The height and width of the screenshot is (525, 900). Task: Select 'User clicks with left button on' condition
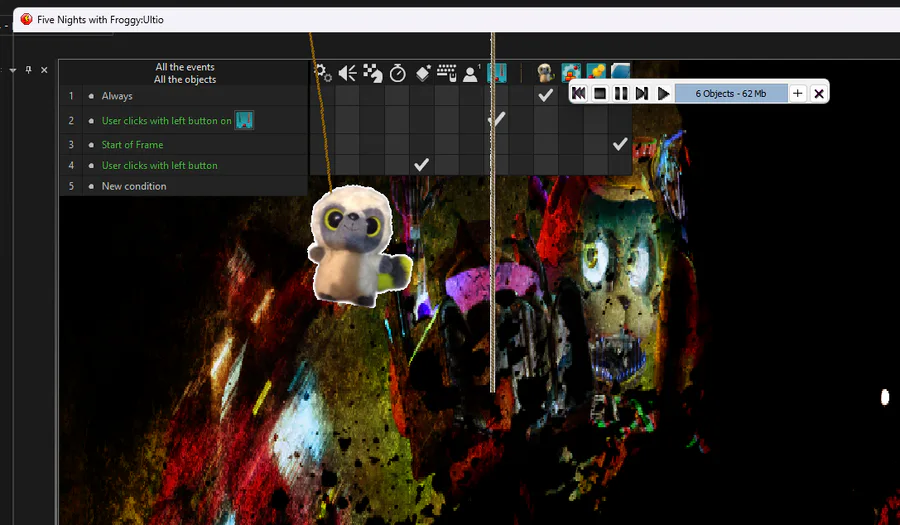coord(166,120)
